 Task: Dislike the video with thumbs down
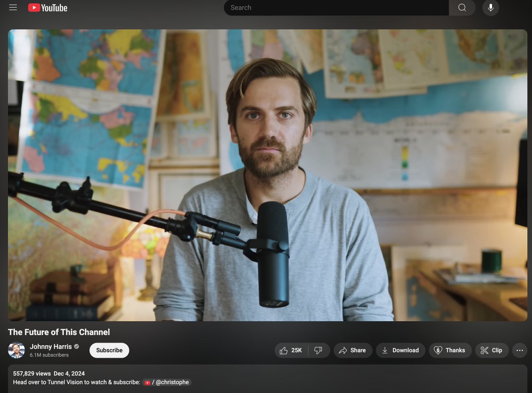(319, 350)
